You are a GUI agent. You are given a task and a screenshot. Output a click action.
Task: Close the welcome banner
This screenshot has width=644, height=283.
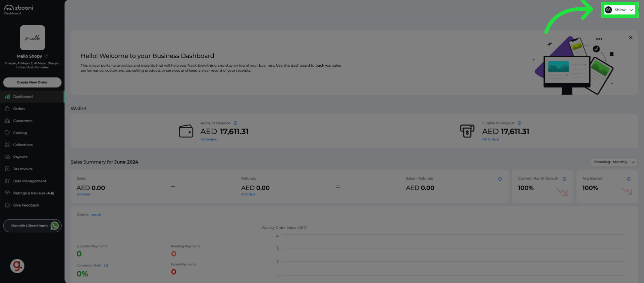coord(631,38)
